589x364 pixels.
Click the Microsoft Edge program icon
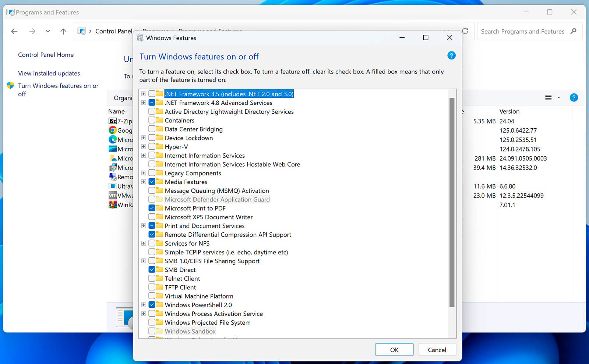(x=113, y=140)
